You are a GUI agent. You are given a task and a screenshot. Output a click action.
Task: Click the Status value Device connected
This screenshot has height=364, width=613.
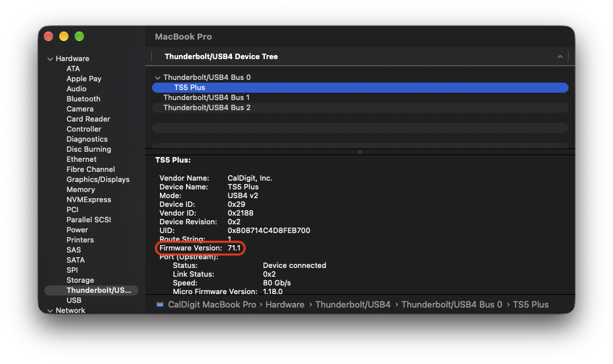tap(294, 265)
